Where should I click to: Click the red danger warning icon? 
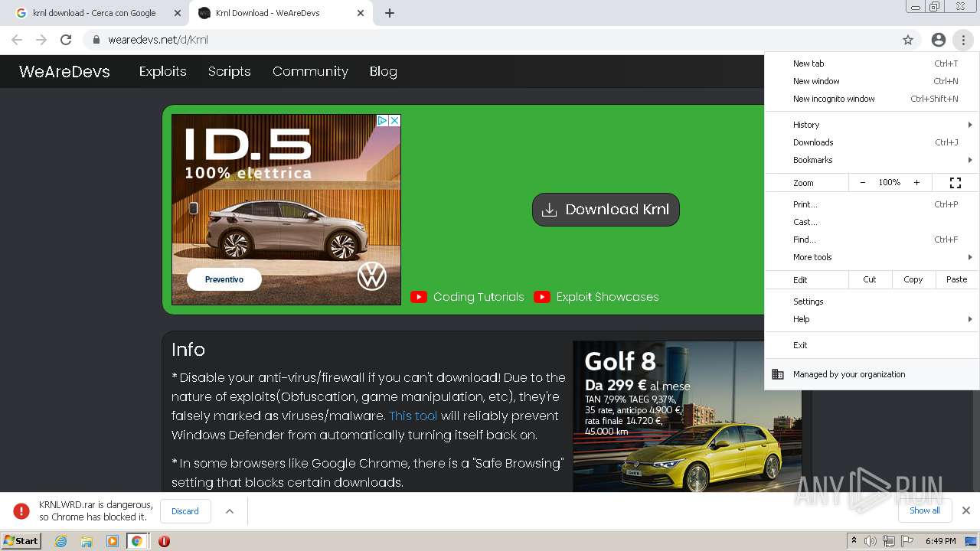[21, 510]
